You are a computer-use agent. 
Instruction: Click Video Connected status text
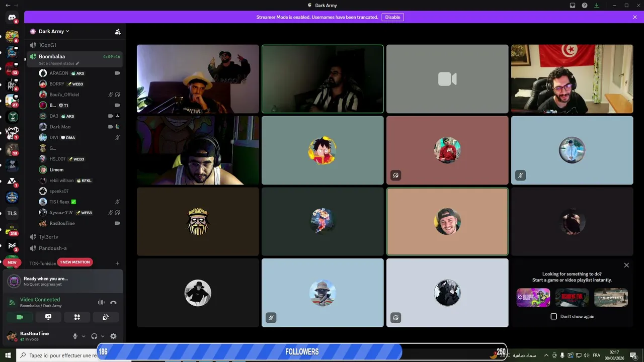pos(40,300)
